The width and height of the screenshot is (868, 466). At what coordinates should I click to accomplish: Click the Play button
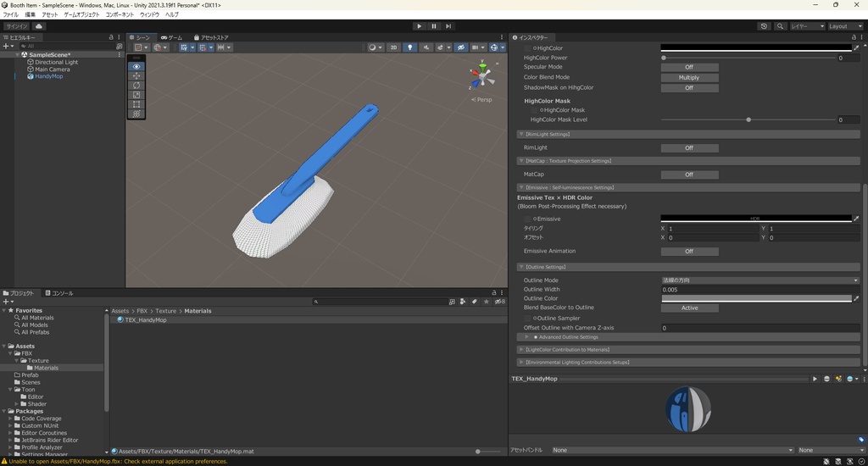(x=419, y=26)
